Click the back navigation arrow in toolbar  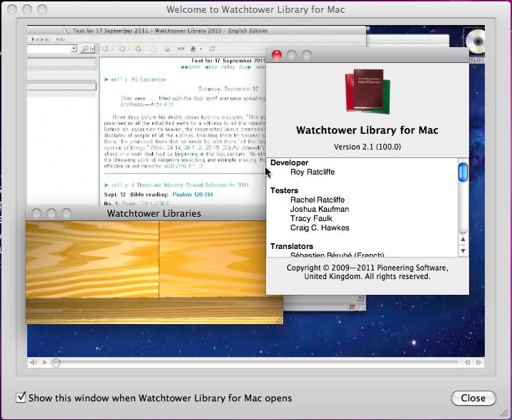(x=107, y=49)
